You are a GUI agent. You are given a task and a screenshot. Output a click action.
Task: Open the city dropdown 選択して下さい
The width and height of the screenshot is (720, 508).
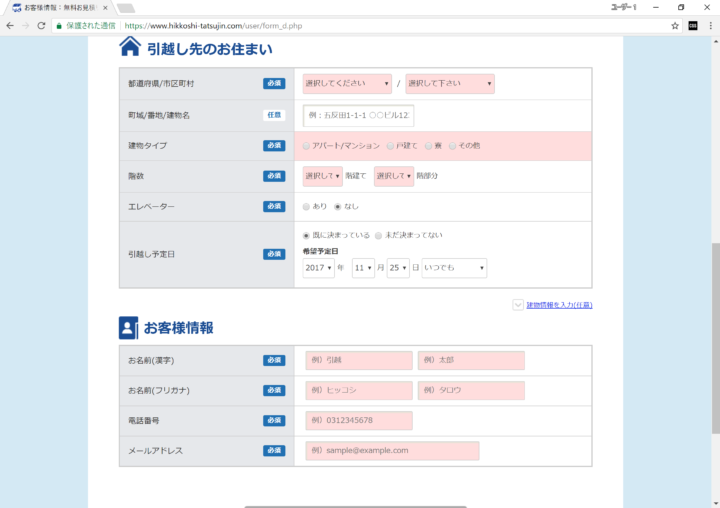coord(450,84)
